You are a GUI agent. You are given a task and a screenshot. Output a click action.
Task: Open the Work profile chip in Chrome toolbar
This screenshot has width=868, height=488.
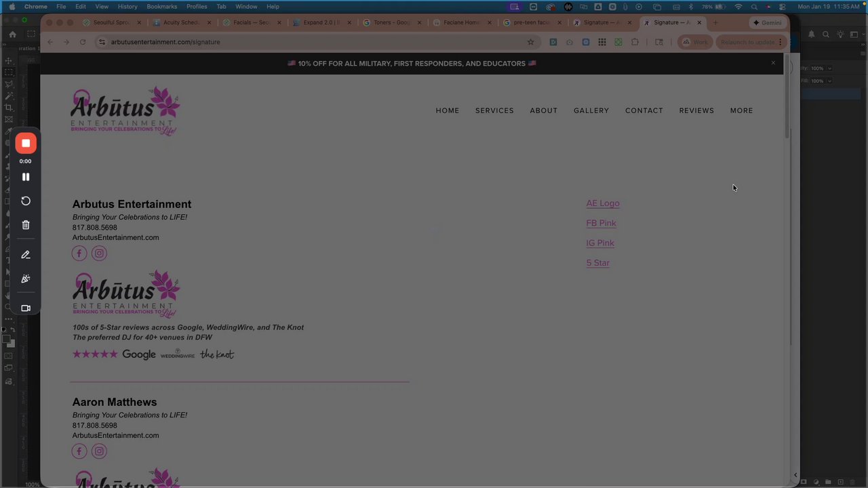[694, 42]
